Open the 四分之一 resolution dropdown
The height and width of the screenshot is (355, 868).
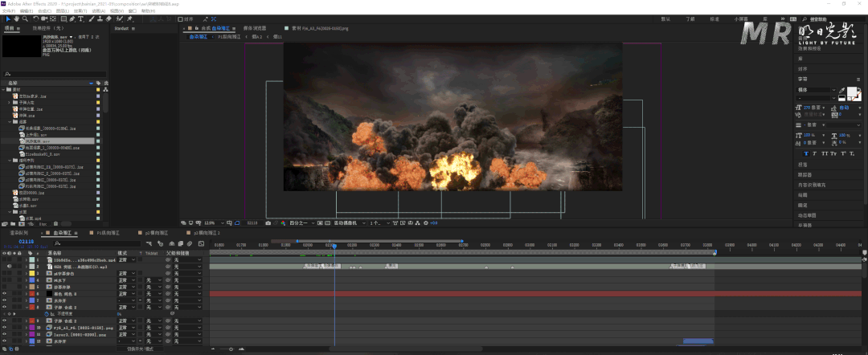pos(301,222)
